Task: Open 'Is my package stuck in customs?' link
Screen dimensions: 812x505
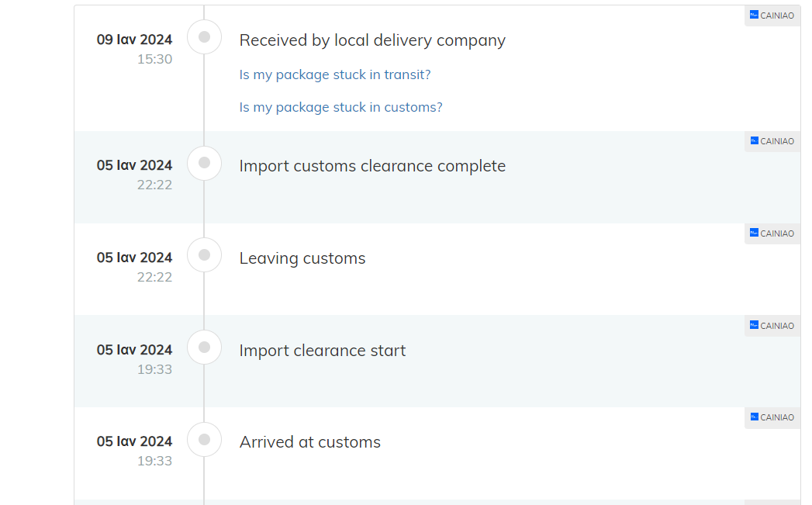Action: coord(340,107)
